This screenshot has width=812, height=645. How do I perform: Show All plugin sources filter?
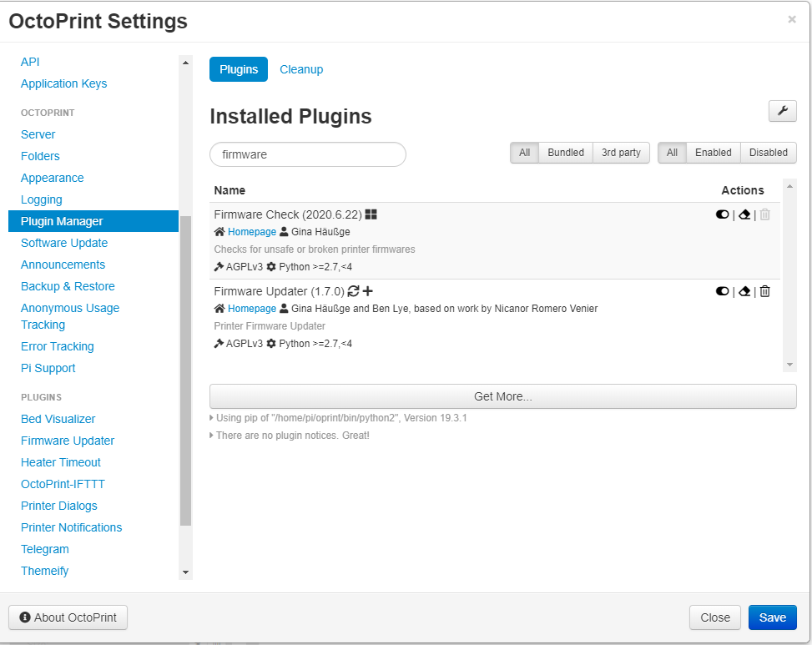pyautogui.click(x=525, y=153)
